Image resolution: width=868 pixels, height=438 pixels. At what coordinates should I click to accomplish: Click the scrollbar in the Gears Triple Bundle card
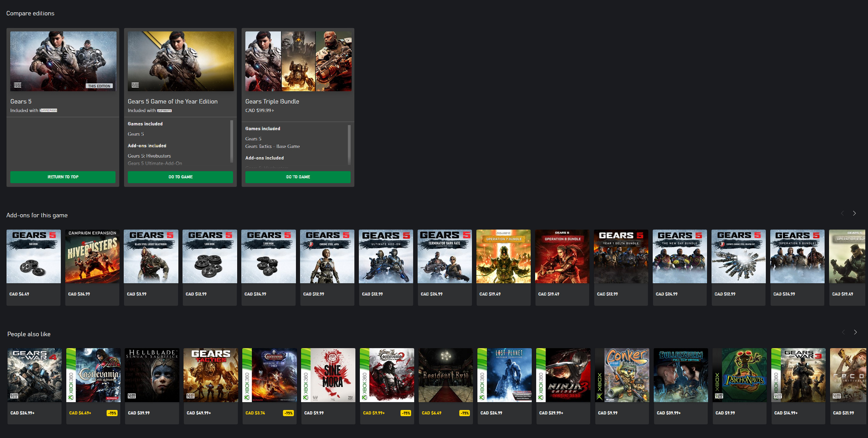[349, 145]
